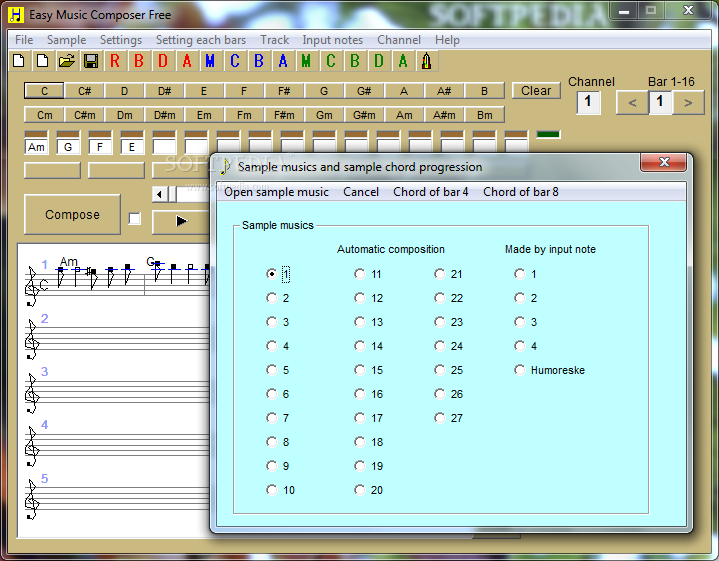Click the green C toolbar icon

click(331, 61)
